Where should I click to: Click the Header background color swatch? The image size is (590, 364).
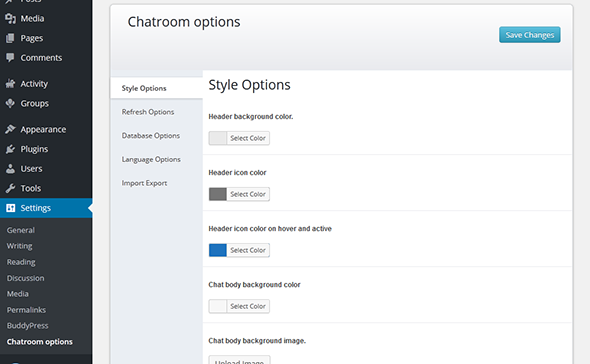[x=218, y=138]
